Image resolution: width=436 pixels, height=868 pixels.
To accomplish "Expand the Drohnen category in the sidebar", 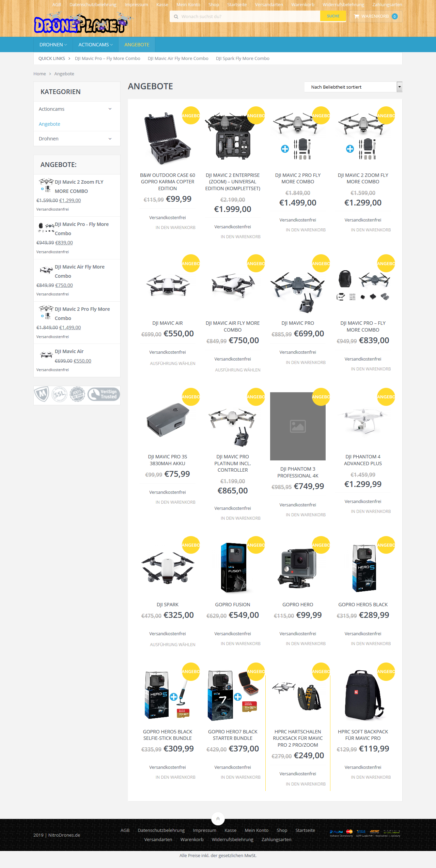I will point(110,139).
